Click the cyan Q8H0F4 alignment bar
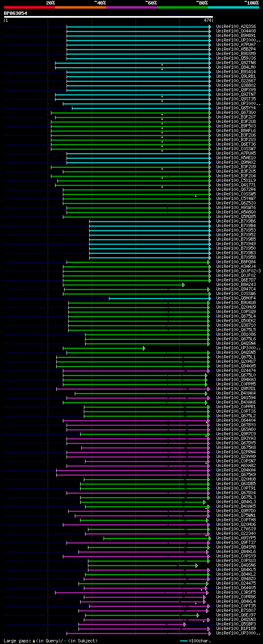The width and height of the screenshot is (263, 644). (x=159, y=298)
